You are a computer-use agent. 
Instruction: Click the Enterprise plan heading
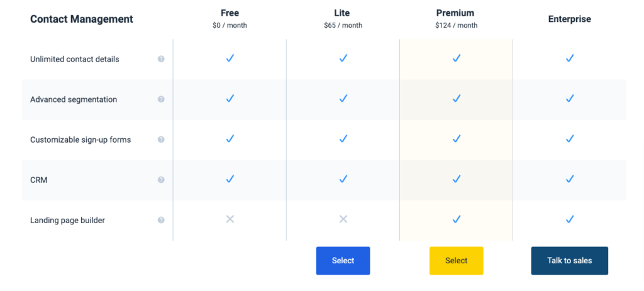pyautogui.click(x=570, y=19)
